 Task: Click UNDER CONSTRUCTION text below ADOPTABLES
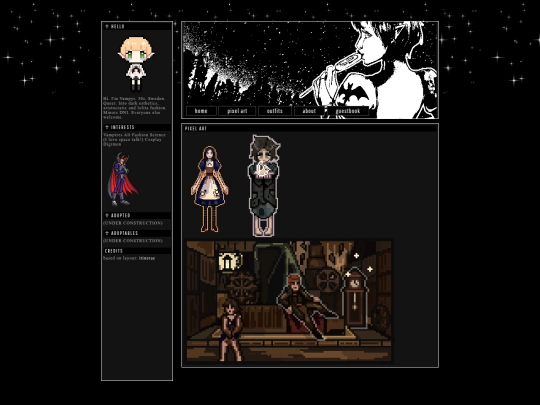(133, 240)
